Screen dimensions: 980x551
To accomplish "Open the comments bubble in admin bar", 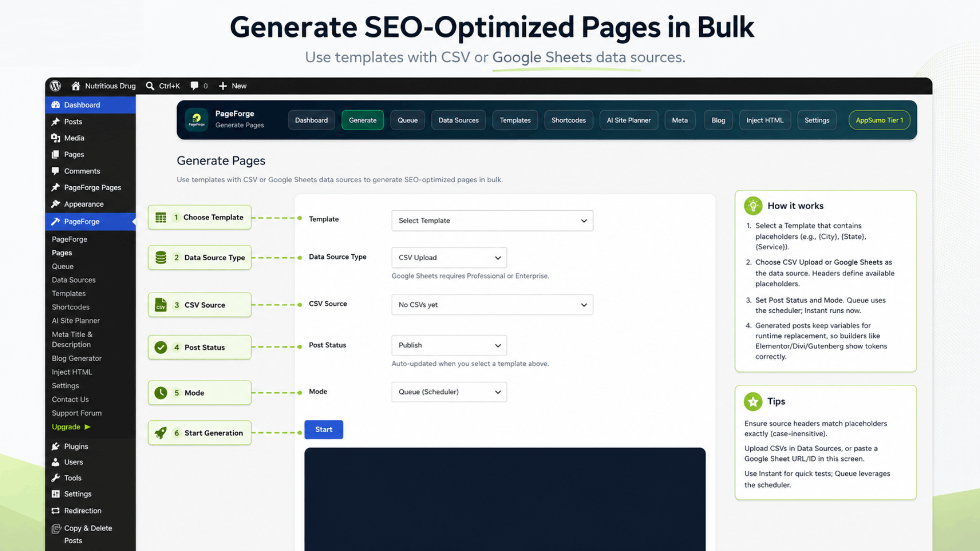I will click(194, 86).
